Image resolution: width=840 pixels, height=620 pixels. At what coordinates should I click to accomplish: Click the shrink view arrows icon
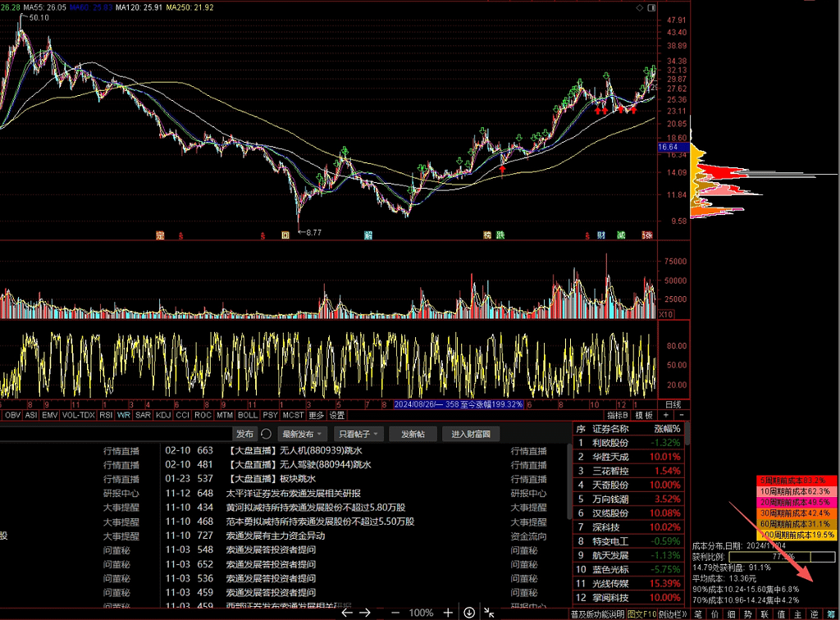pos(490,612)
